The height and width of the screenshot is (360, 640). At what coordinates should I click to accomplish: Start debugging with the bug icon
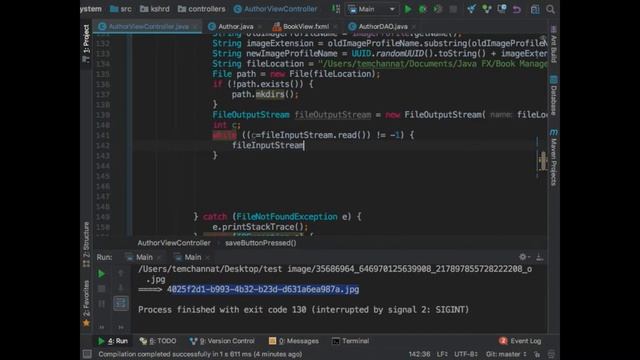tap(422, 9)
